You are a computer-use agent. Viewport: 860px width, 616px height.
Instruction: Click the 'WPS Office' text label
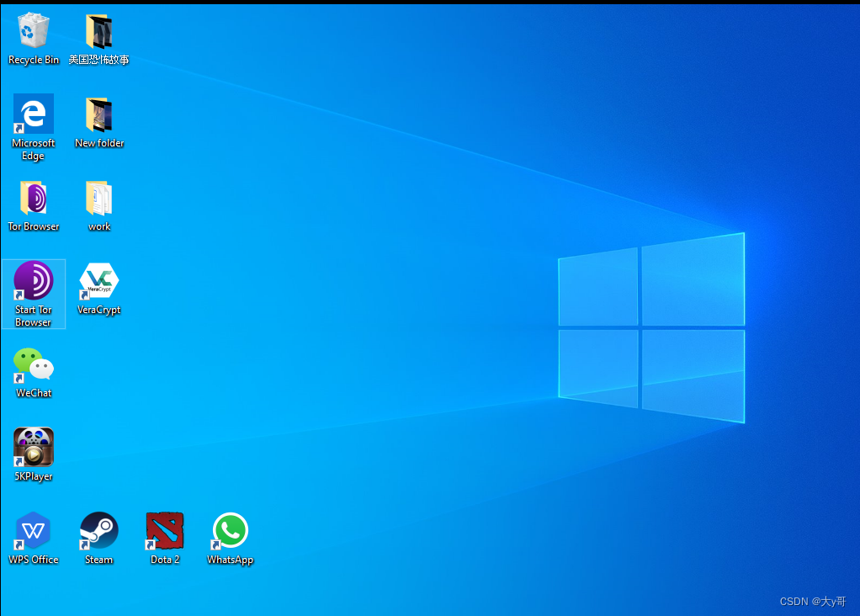(33, 560)
